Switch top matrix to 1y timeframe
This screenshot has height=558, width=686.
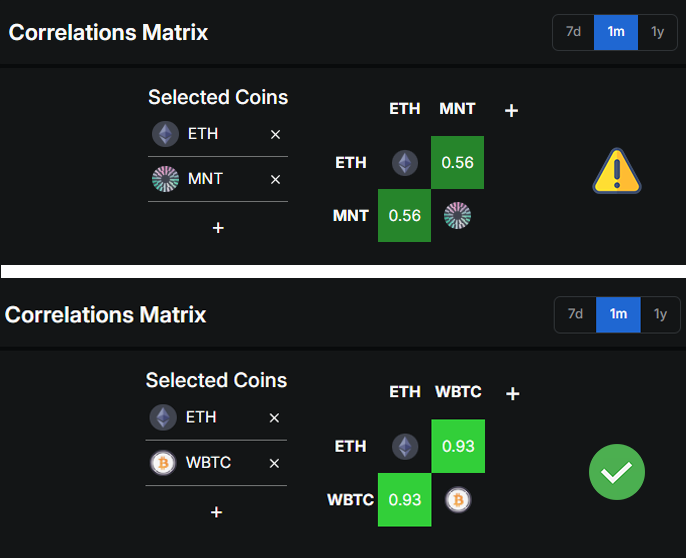(x=658, y=32)
